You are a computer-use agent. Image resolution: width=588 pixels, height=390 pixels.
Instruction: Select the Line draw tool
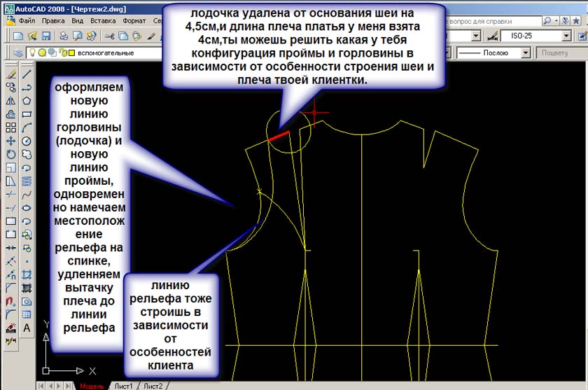pos(27,74)
